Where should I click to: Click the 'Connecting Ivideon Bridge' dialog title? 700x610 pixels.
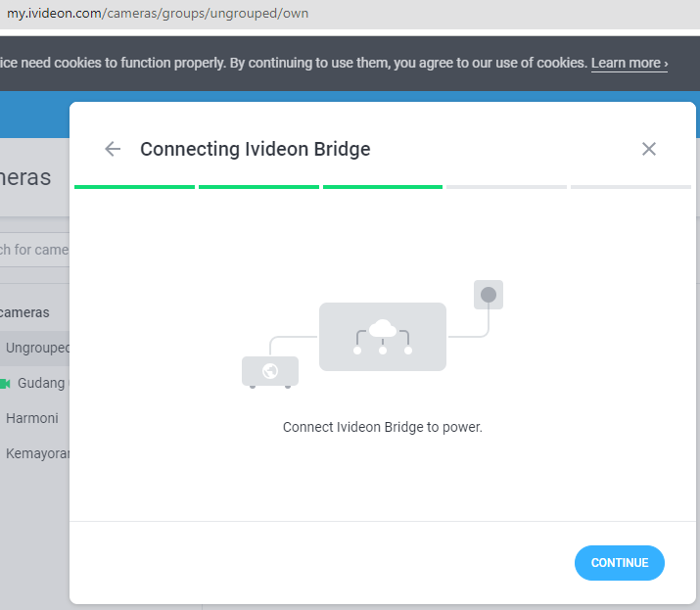coord(256,149)
